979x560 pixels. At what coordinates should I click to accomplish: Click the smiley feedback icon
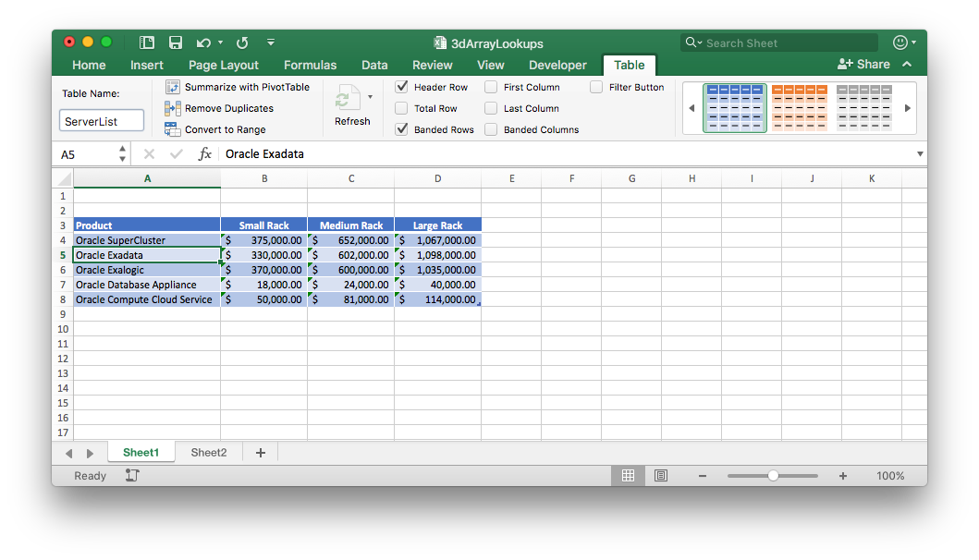click(899, 43)
